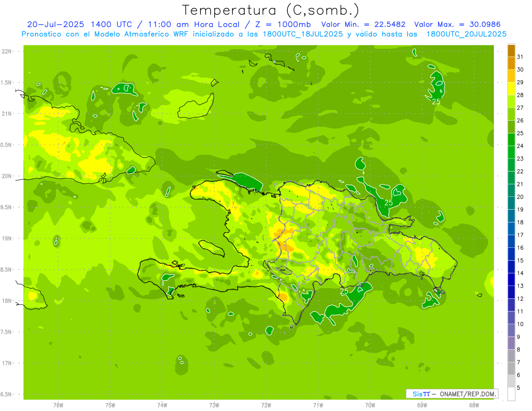Click the 22N latitude axis label

coord(6,51)
